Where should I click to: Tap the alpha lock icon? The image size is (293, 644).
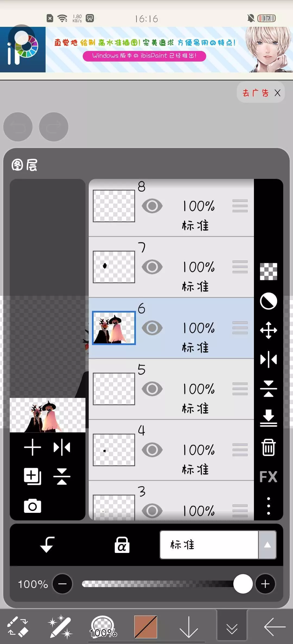pyautogui.click(x=122, y=545)
